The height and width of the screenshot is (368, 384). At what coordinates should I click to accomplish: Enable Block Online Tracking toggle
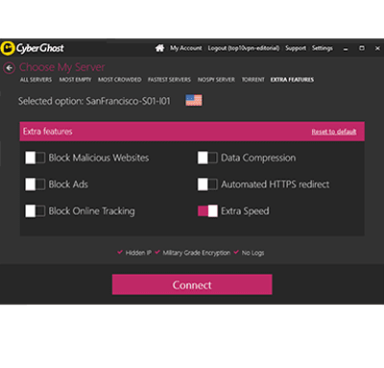(x=35, y=211)
